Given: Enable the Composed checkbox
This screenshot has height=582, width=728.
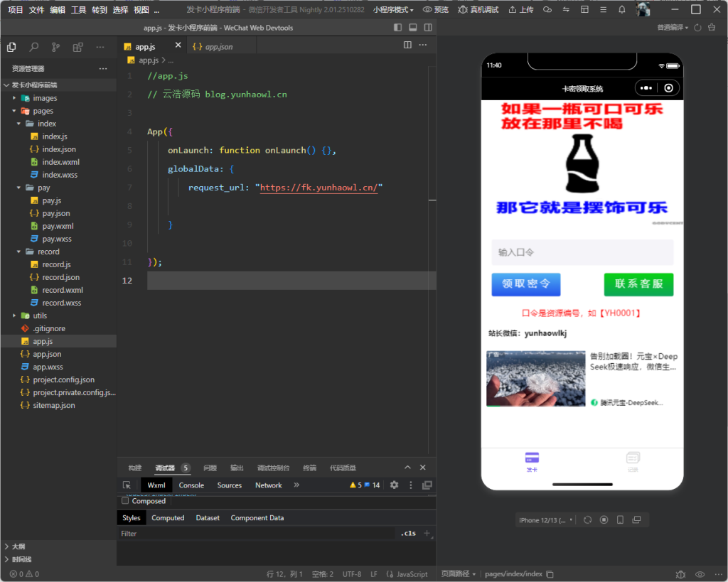Looking at the screenshot, I should click(126, 501).
